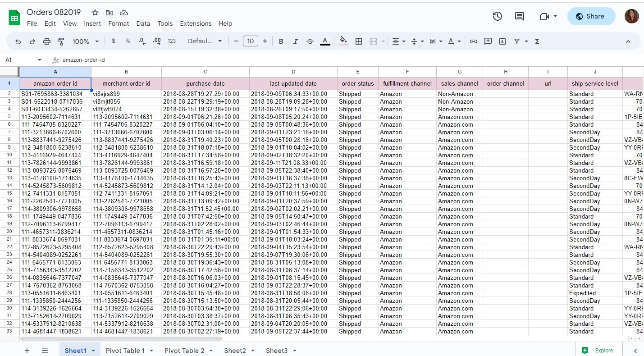
Task: Format selection as currency with $ icon
Action: [114, 41]
